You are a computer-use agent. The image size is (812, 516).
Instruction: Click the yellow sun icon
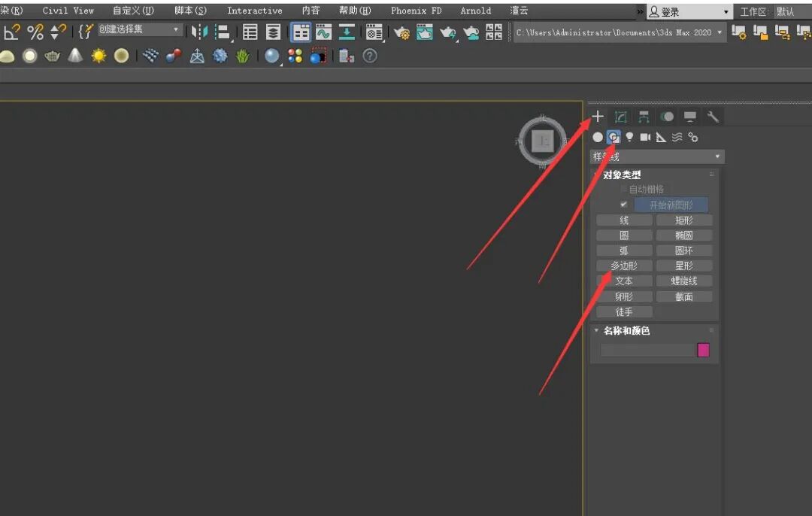pyautogui.click(x=98, y=56)
